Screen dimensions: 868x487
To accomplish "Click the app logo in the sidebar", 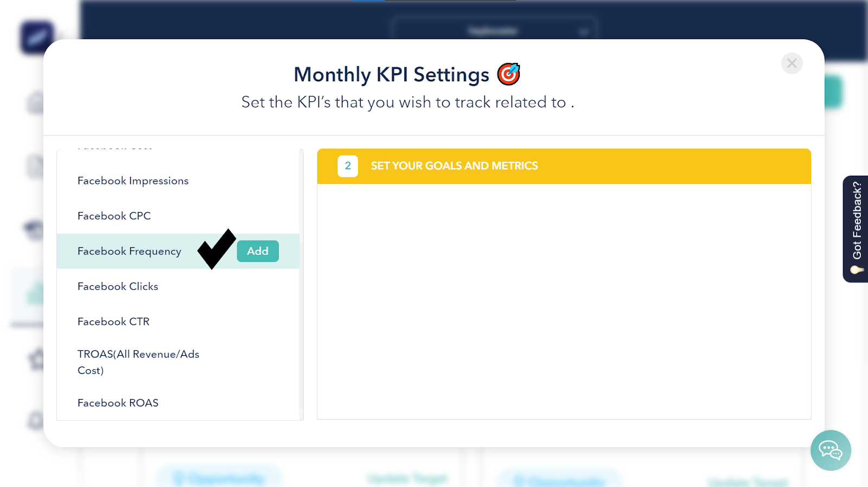I will (x=37, y=37).
